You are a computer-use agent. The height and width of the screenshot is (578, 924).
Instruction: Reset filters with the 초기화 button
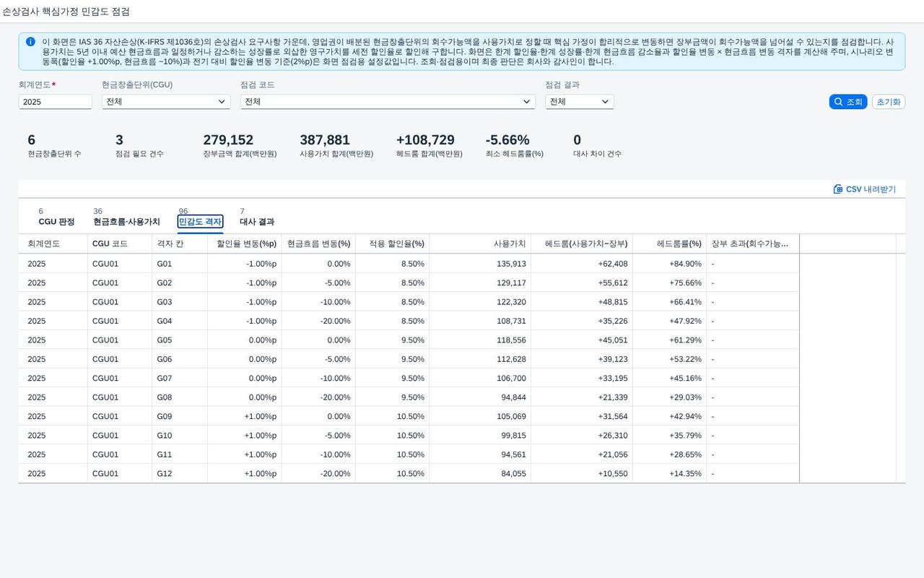pos(889,102)
